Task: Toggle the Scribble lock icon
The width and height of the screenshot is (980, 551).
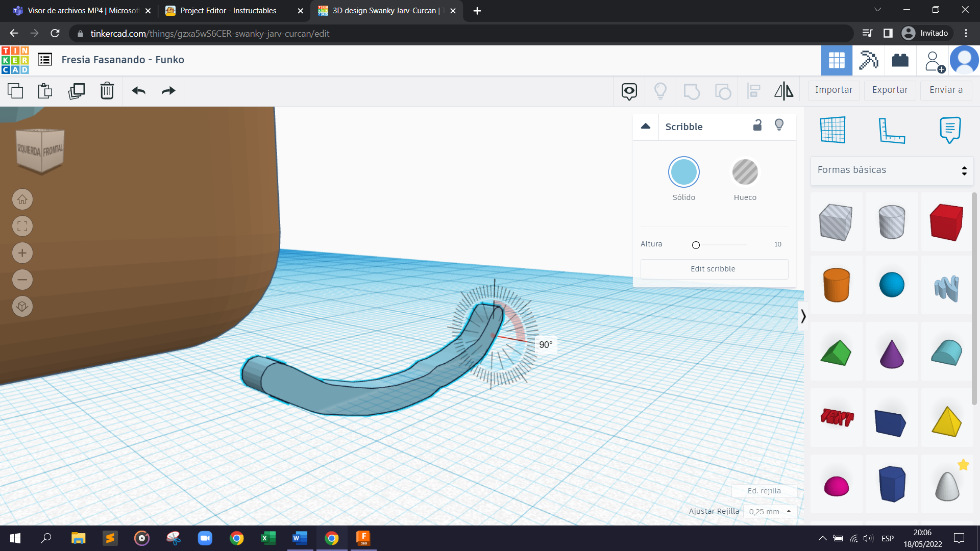Action: click(x=757, y=126)
